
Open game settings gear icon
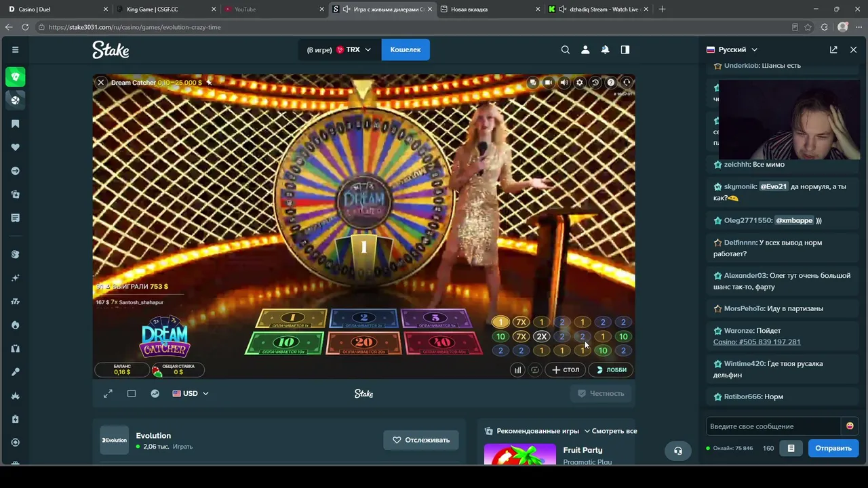(580, 83)
